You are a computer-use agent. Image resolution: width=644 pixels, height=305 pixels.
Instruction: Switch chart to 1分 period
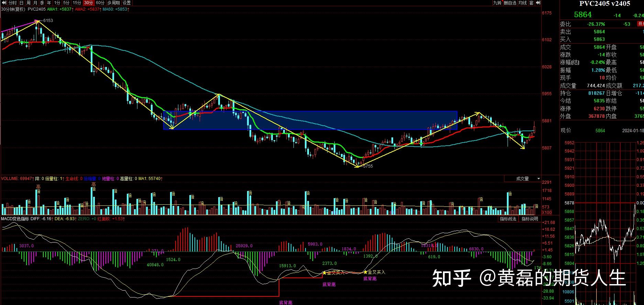click(x=57, y=3)
